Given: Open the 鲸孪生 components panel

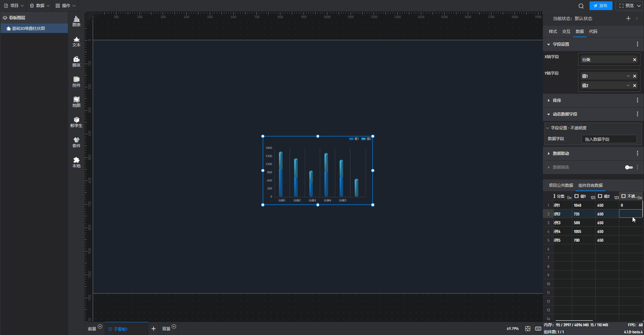Looking at the screenshot, I should pos(77,122).
